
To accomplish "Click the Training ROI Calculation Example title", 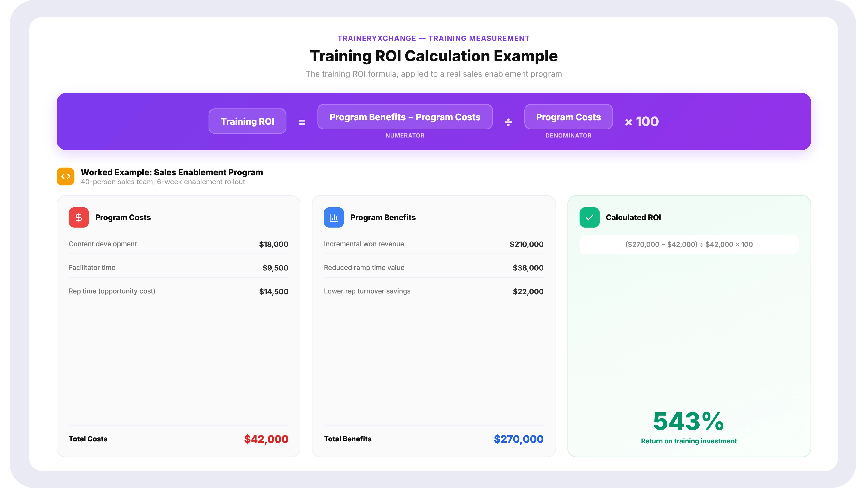I will pos(434,56).
